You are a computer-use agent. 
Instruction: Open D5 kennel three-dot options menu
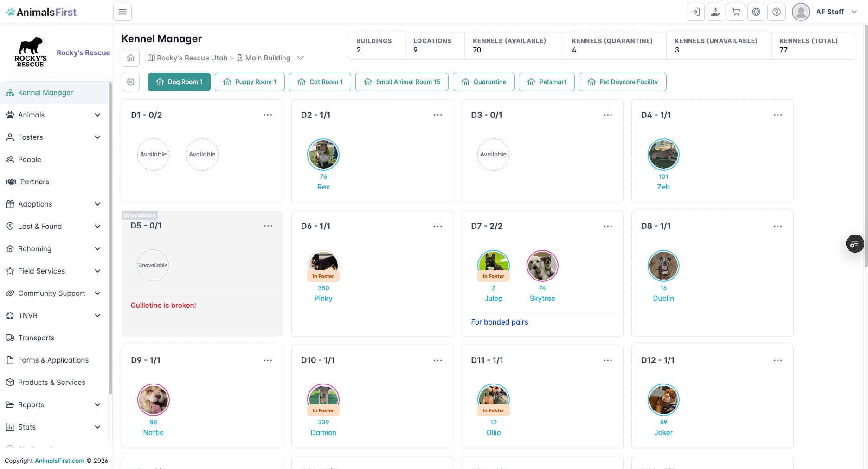pyautogui.click(x=268, y=226)
